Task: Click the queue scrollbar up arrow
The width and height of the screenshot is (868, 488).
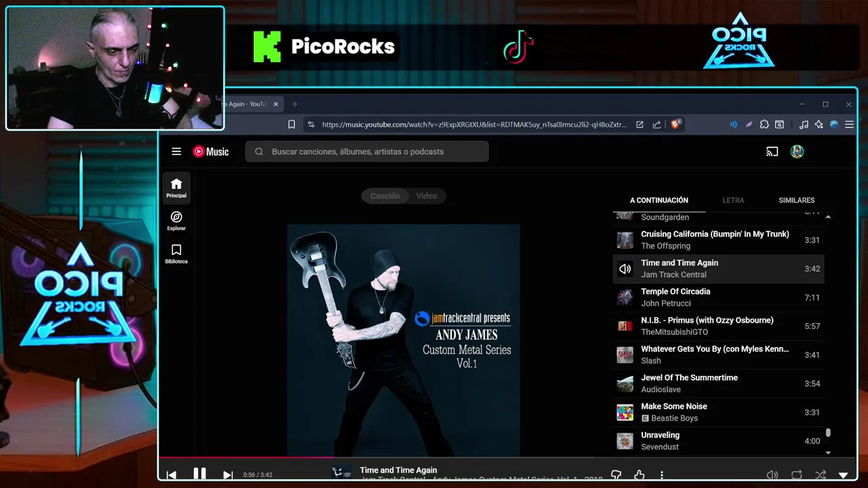Action: point(828,216)
